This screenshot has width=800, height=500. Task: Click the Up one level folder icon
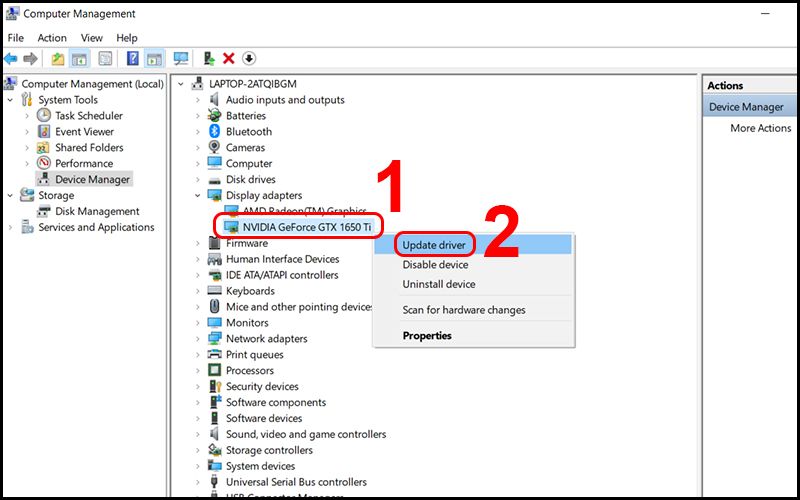[x=58, y=59]
